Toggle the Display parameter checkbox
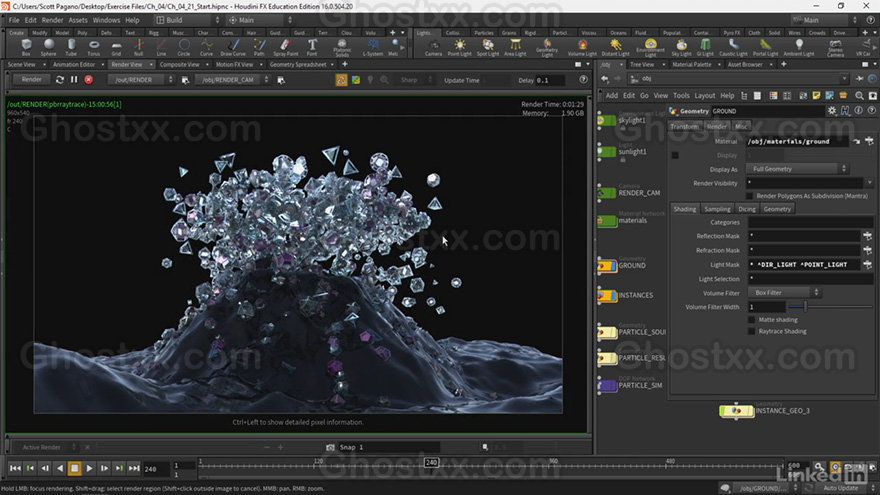880x495 pixels. tap(675, 155)
